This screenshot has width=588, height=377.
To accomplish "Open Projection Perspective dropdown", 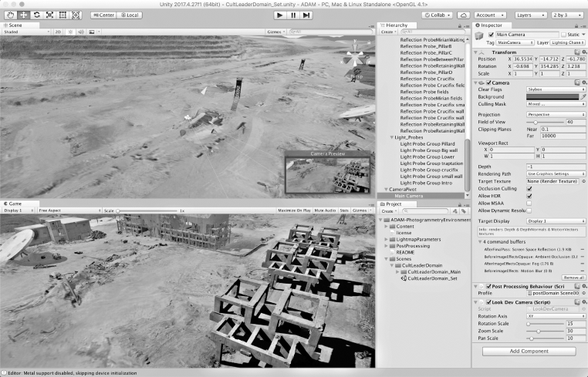I will click(556, 115).
